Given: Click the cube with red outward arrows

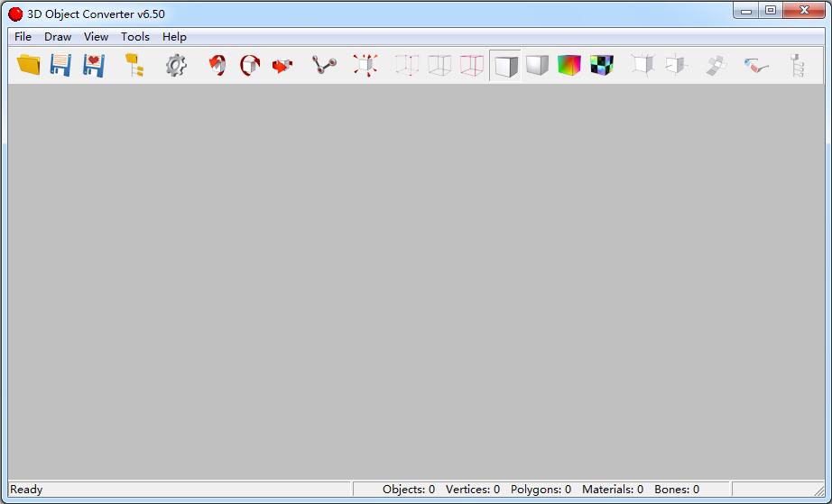Looking at the screenshot, I should (x=365, y=65).
